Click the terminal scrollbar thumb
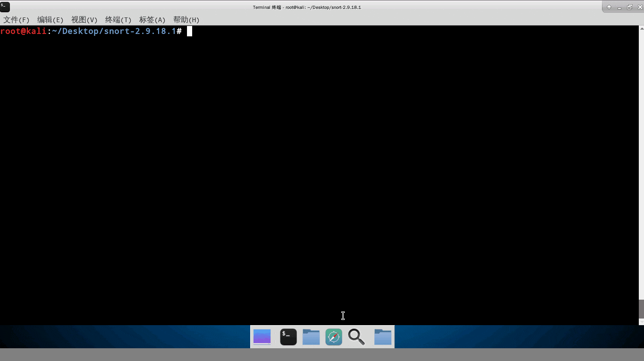Image resolution: width=644 pixels, height=361 pixels. (641, 309)
